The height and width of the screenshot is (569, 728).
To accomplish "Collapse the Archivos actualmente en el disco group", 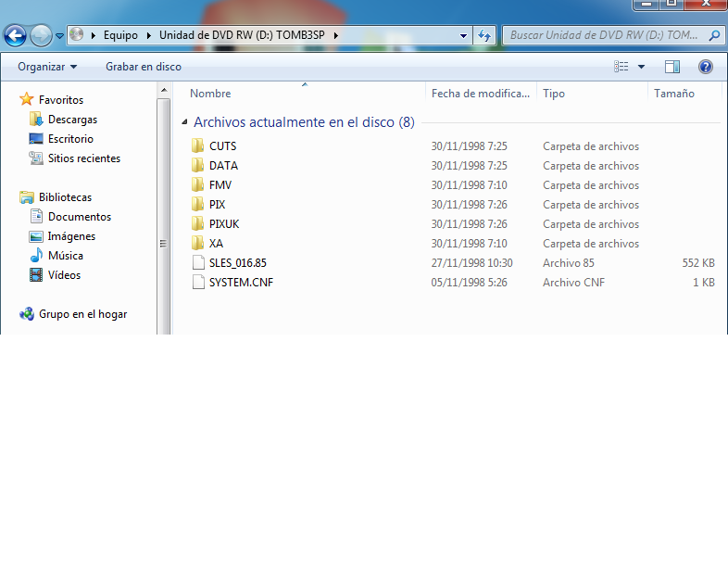I will [184, 122].
